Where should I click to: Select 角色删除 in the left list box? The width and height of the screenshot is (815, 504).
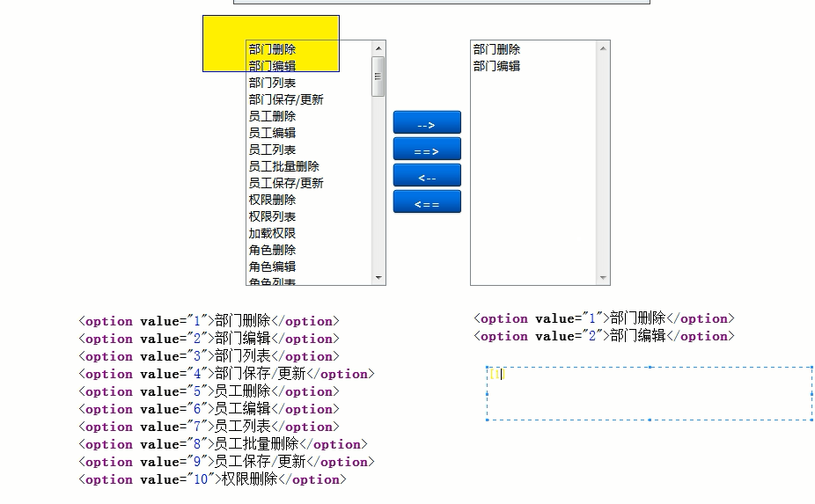(x=272, y=250)
